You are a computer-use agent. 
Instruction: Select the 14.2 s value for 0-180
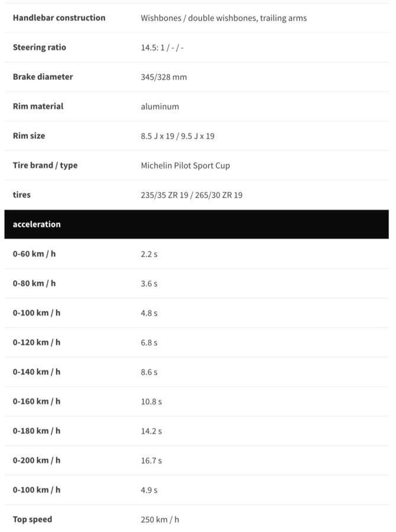151,432
